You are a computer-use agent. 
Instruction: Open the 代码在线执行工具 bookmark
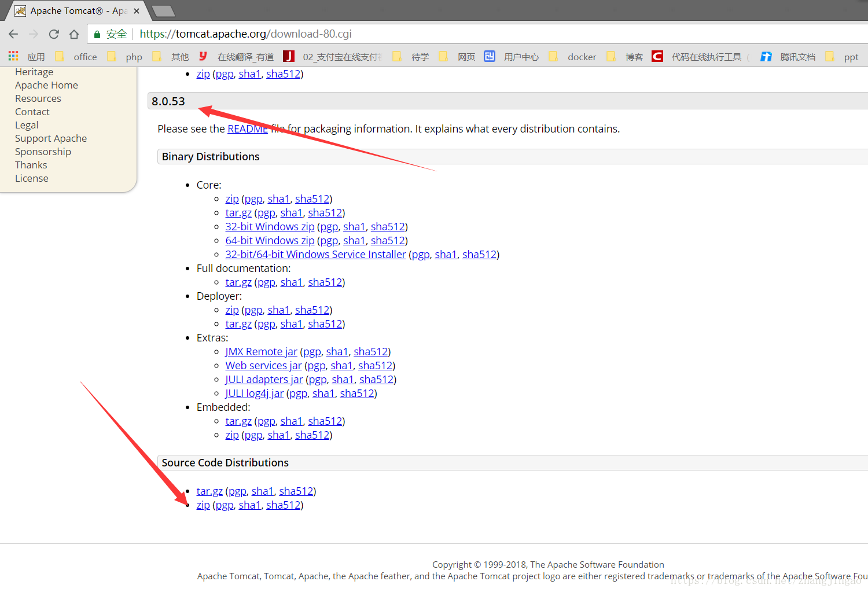point(701,57)
